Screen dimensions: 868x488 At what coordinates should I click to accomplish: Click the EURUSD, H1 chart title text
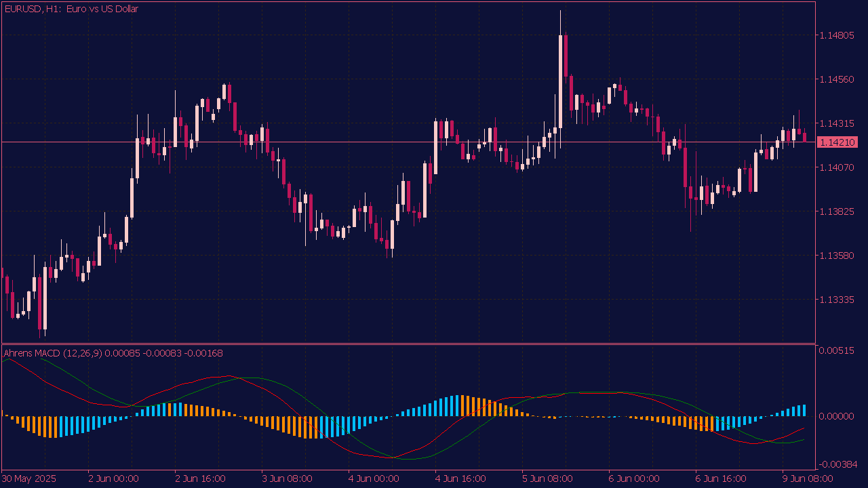(x=71, y=9)
